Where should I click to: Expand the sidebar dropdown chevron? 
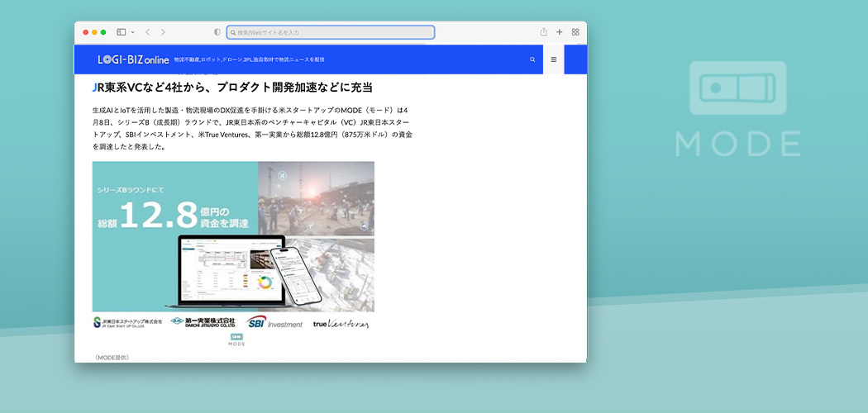click(x=132, y=32)
